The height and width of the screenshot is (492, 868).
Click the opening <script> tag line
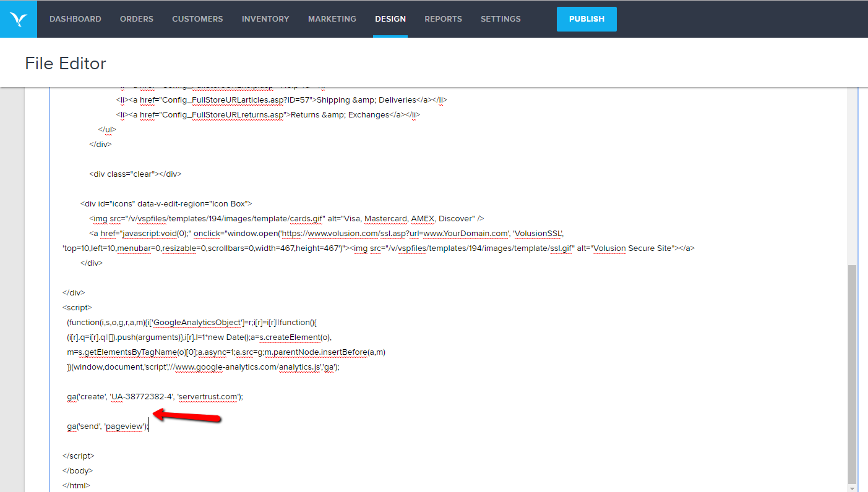click(77, 307)
